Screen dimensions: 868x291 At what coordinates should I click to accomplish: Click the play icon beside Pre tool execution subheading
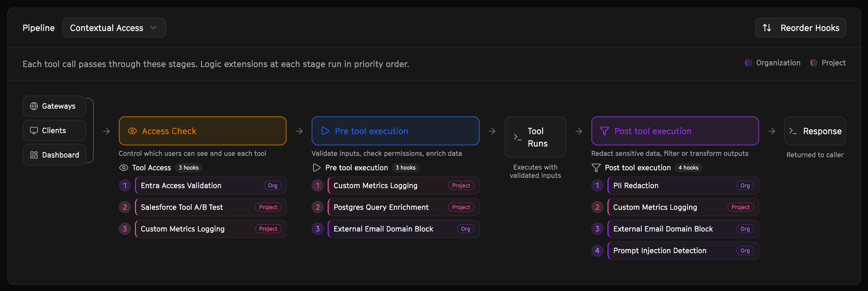tap(316, 168)
